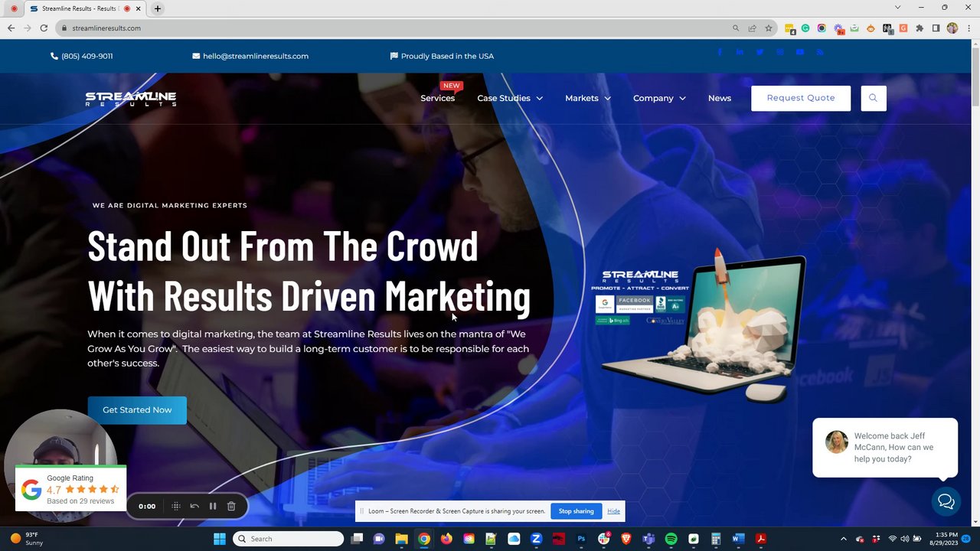Open the Instagram social icon
The height and width of the screenshot is (551, 980).
point(780,52)
